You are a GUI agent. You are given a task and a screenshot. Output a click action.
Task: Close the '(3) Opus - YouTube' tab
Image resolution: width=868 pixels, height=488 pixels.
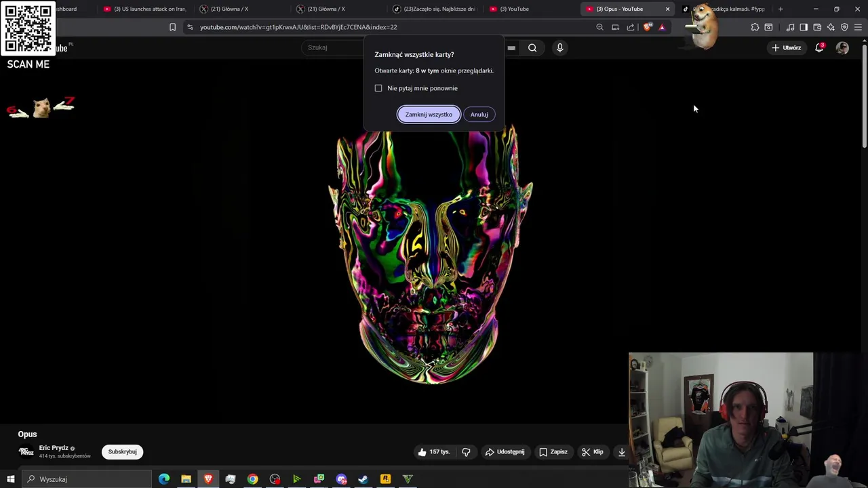click(667, 9)
